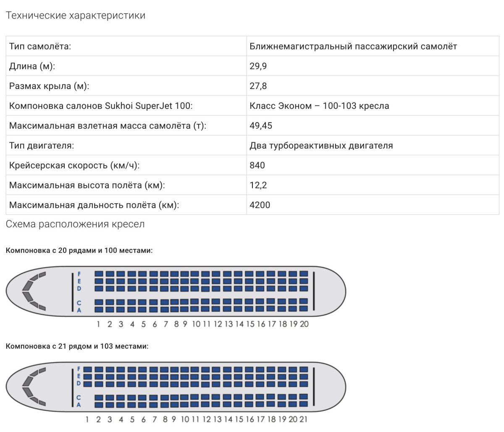Select the row F label in the 100-seat layout

[79, 274]
